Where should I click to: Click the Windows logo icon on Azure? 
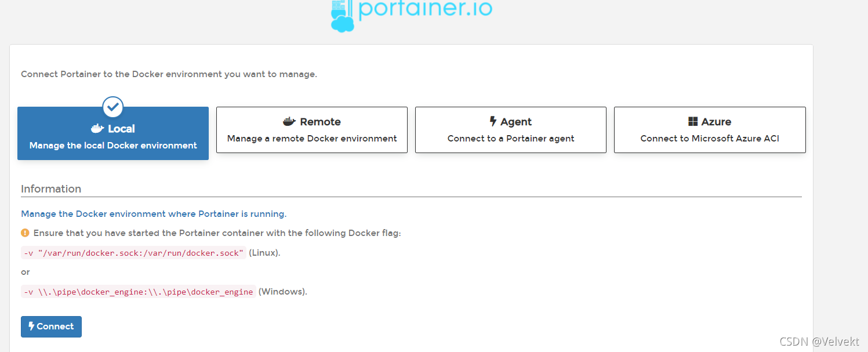tap(693, 122)
